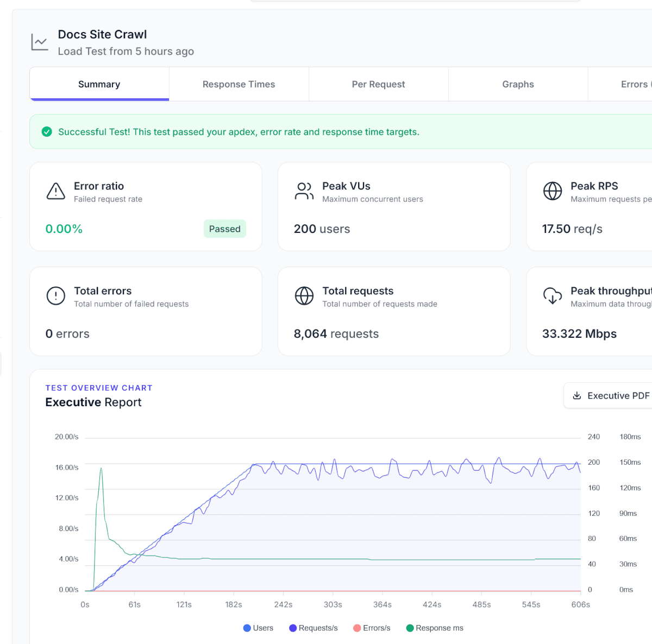Click the download icon beside Executive PDF
Viewport: 652px width, 644px height.
pyautogui.click(x=578, y=395)
